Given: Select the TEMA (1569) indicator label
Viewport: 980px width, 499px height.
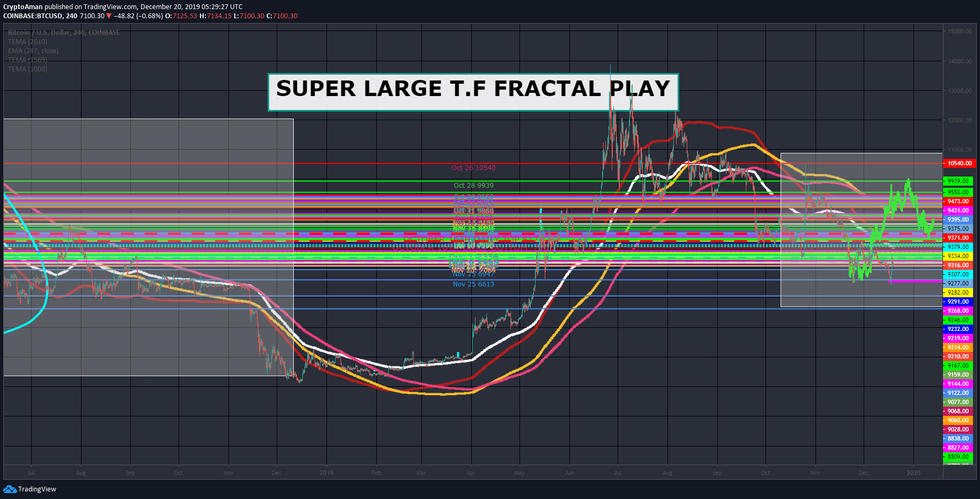Looking at the screenshot, I should point(27,60).
